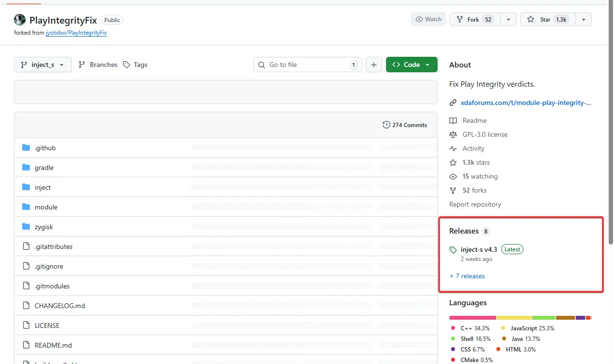Viewport: 614px width, 364px height.
Task: Click the pink C++ segment in languages bar
Action: 472,318
